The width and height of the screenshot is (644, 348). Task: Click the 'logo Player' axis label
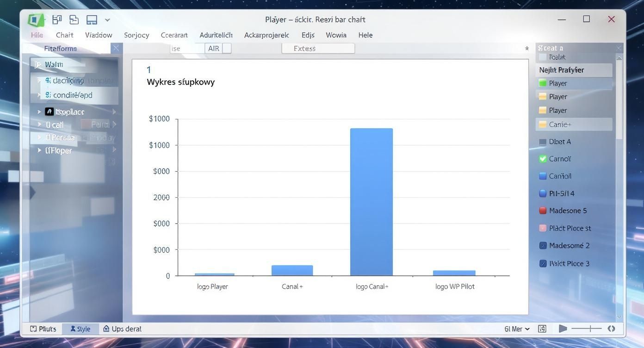212,286
